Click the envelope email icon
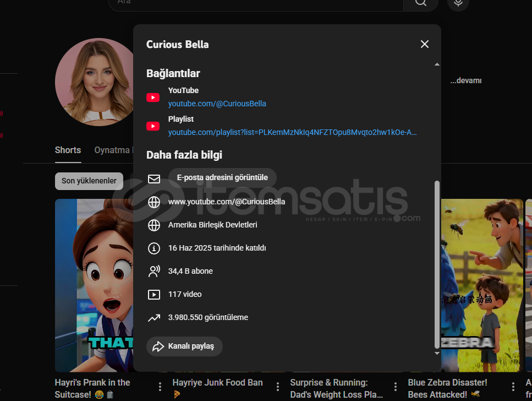 tap(154, 179)
